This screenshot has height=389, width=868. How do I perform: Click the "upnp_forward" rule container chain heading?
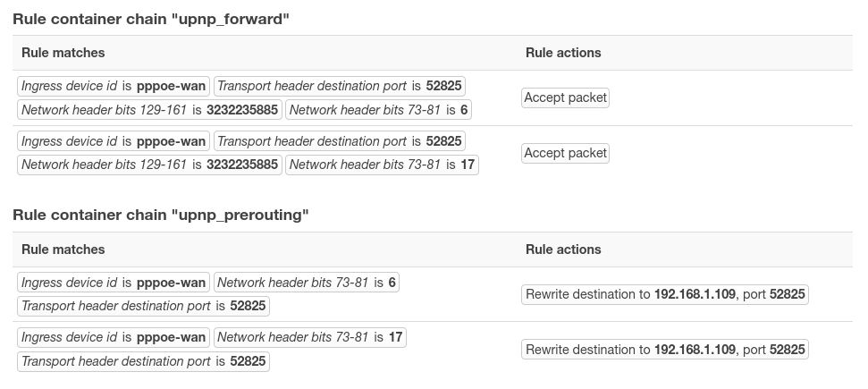pyautogui.click(x=151, y=19)
